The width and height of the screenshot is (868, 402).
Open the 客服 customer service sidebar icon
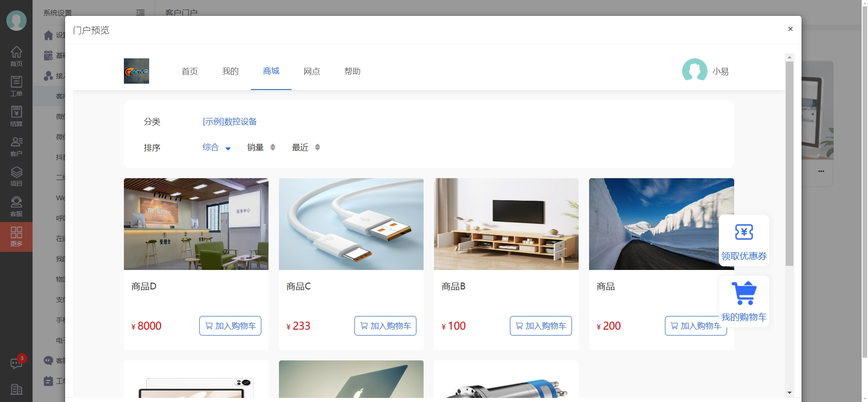tap(16, 207)
